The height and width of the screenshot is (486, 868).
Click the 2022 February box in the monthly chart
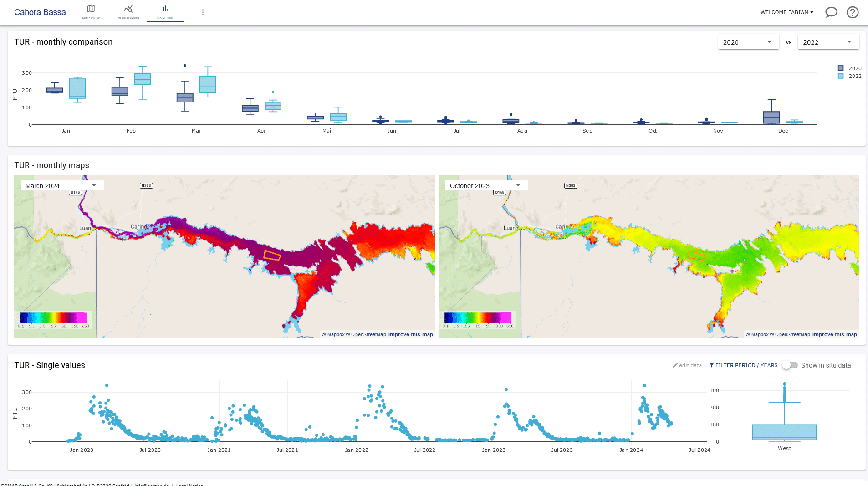(143, 79)
